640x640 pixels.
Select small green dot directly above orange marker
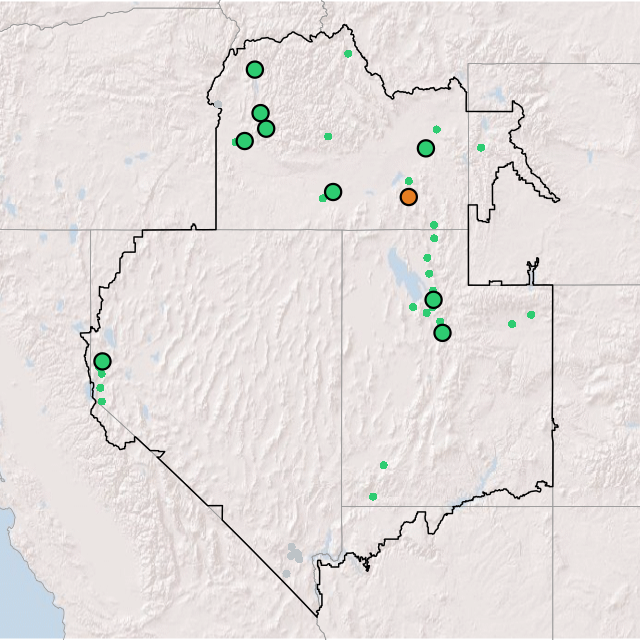[x=408, y=181]
